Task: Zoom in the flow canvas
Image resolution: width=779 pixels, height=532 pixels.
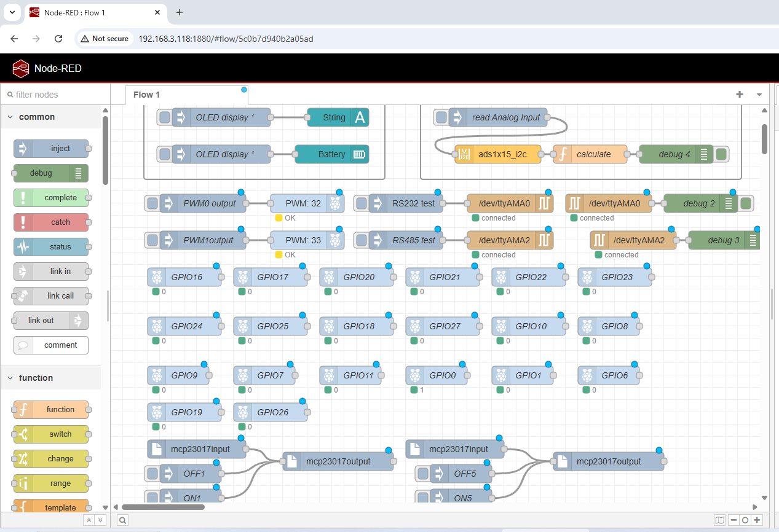Action: 757,520
